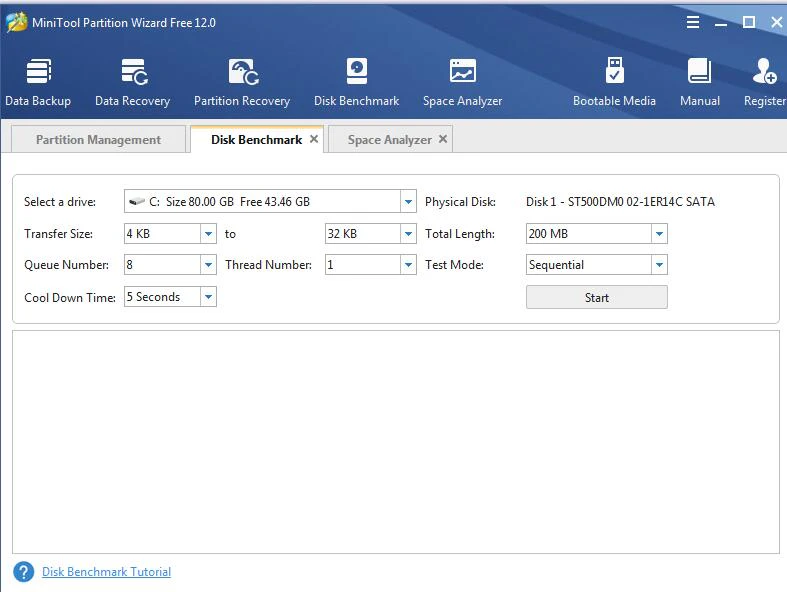
Task: Open the Cool Down Time dropdown
Action: pyautogui.click(x=208, y=297)
